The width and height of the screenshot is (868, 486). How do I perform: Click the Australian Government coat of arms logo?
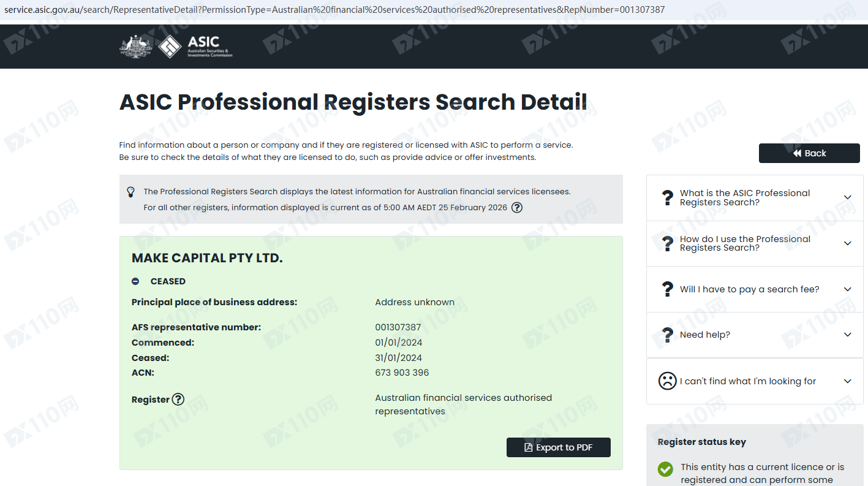[135, 47]
